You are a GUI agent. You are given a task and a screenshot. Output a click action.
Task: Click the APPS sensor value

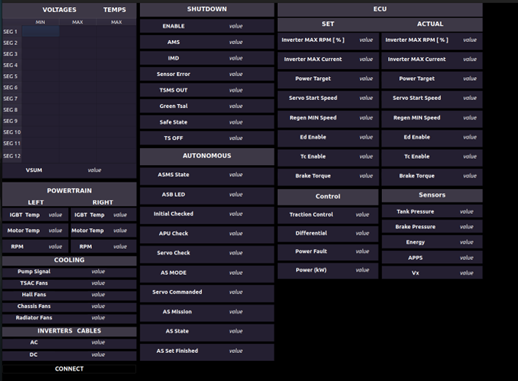[467, 258]
